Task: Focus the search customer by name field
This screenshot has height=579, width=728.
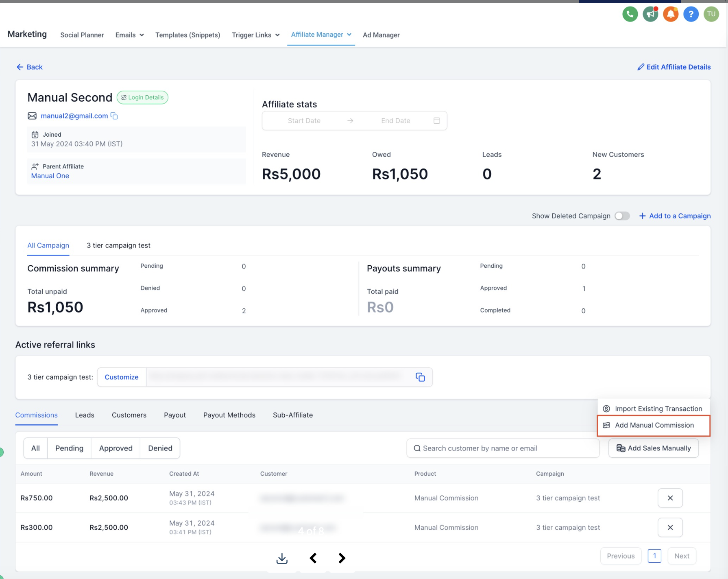Action: pos(503,448)
